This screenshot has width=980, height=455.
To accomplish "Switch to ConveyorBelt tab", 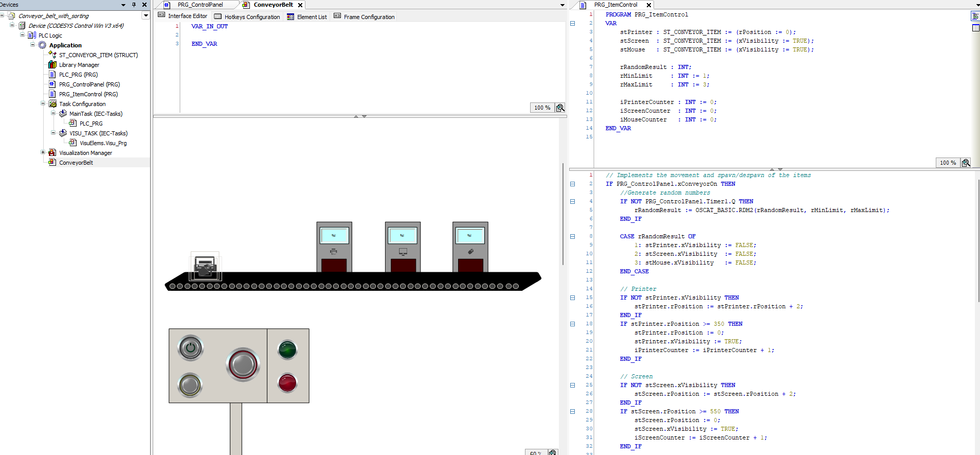I will point(273,5).
